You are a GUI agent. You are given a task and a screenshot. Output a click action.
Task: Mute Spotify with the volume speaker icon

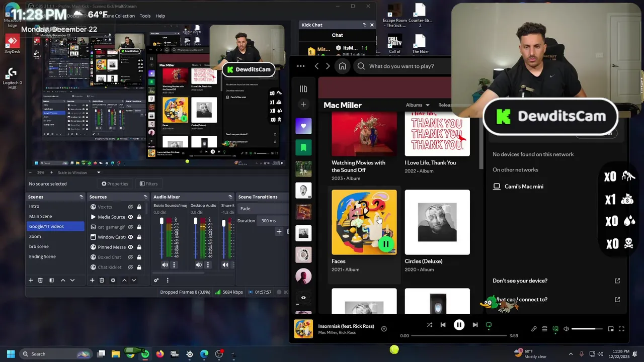click(x=566, y=329)
